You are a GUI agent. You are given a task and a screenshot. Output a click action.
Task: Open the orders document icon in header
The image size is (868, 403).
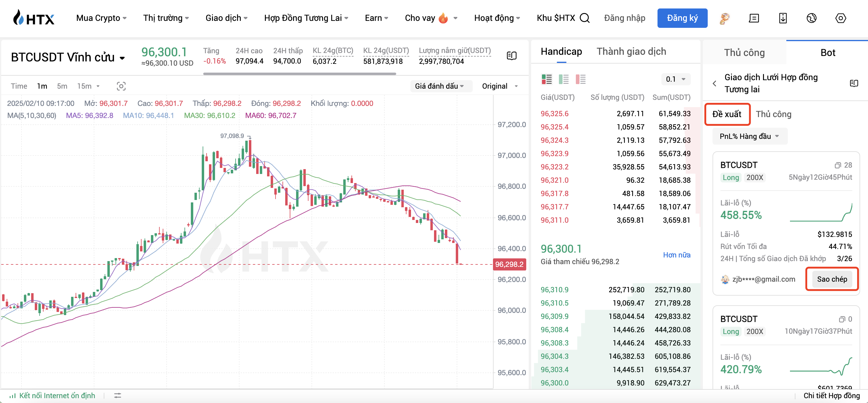tap(754, 18)
